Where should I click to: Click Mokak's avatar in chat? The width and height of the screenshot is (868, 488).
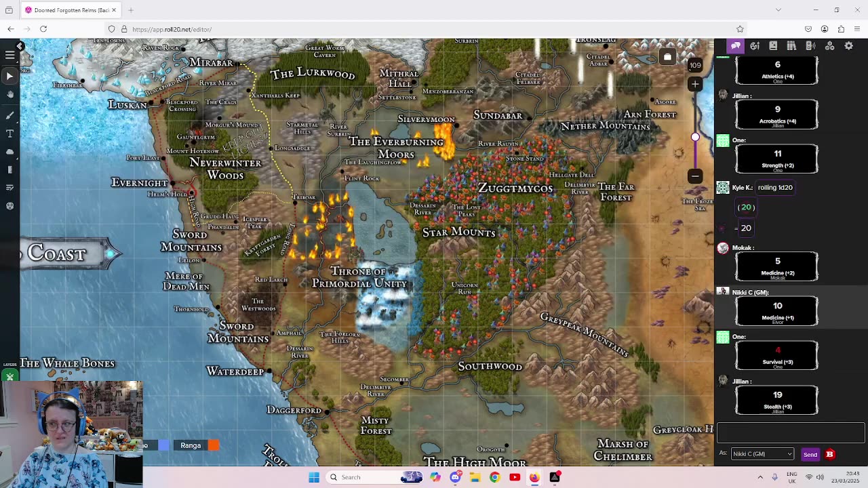tap(723, 248)
